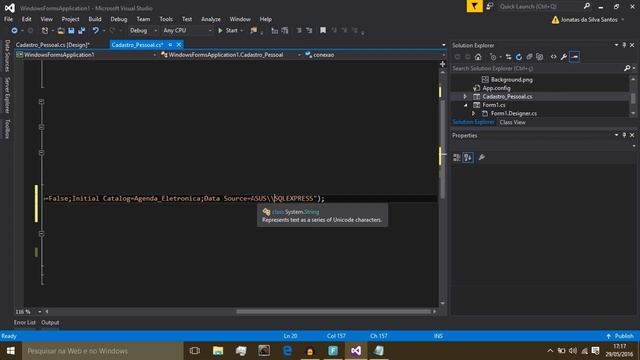Open the Output tab
The height and width of the screenshot is (360, 640).
50,322
